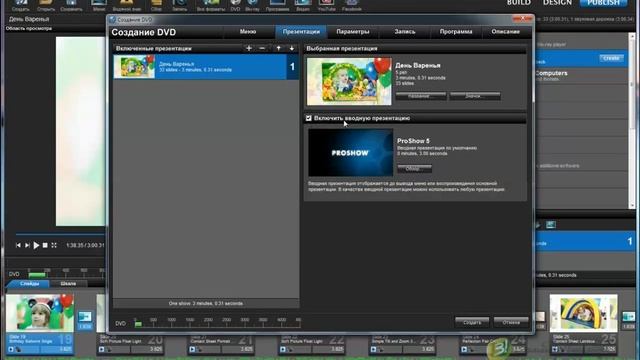Viewport: 640px width, 360px height.
Task: Switch to the Программа tab
Action: pos(456,31)
